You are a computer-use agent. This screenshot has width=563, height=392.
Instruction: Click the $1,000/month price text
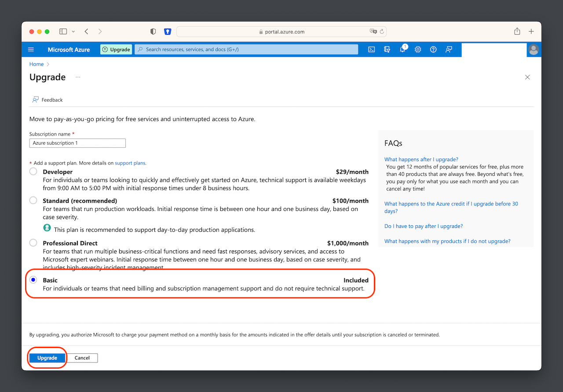click(x=348, y=243)
